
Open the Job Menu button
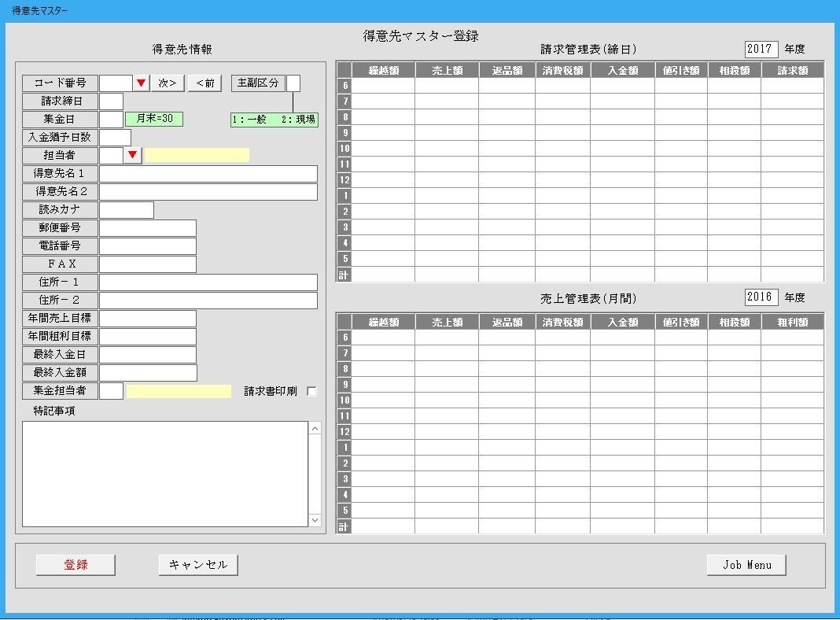point(746,565)
